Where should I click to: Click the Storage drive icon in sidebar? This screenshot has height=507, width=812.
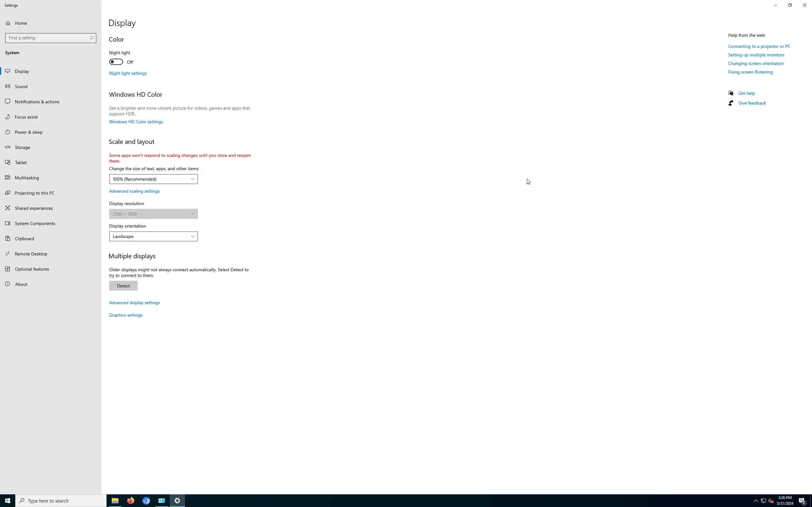tap(7, 147)
